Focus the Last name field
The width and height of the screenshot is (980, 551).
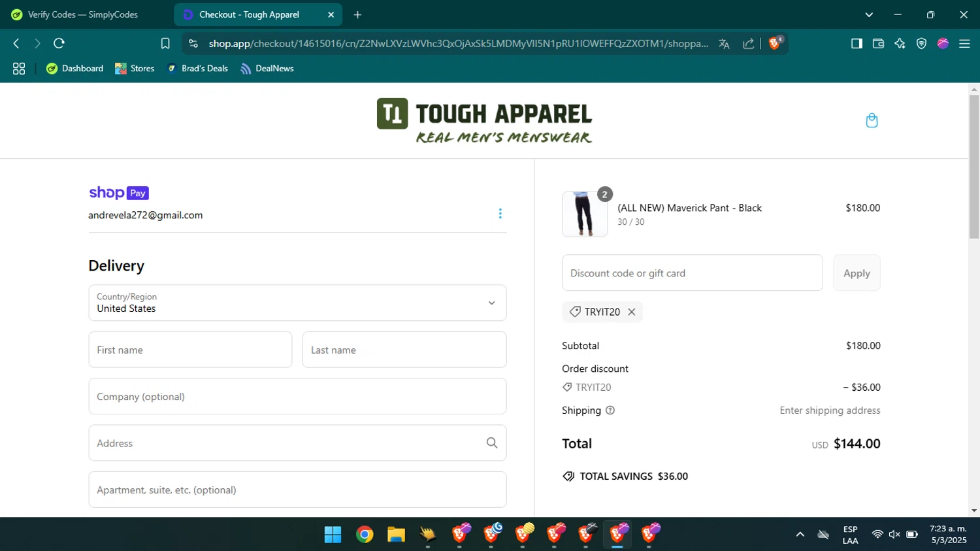(404, 350)
